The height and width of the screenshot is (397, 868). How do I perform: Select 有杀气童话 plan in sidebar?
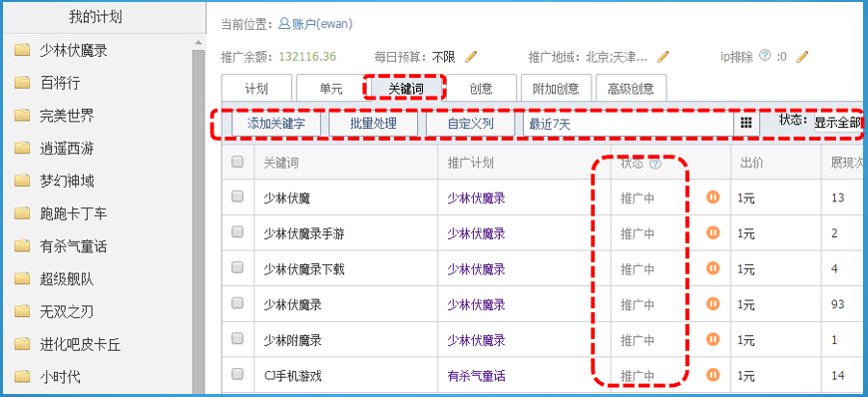[x=73, y=246]
